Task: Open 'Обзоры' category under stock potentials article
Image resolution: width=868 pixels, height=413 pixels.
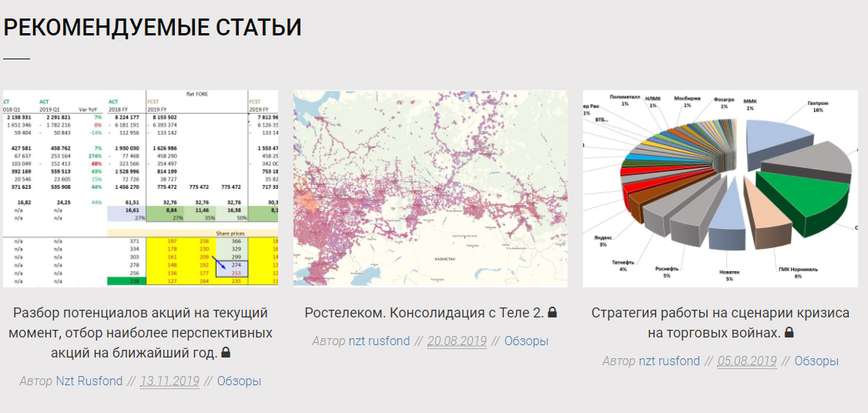Action: (239, 381)
